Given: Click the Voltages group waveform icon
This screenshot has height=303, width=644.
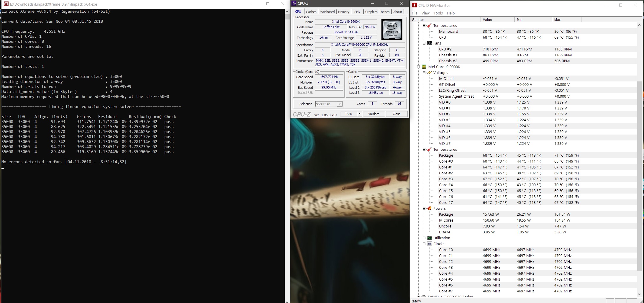Looking at the screenshot, I should pos(429,73).
